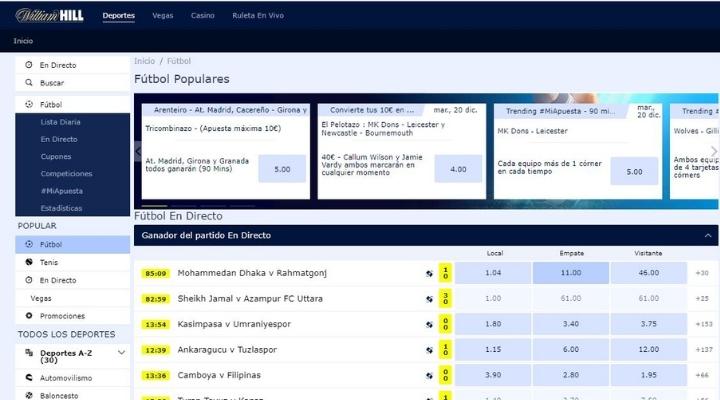
Task: Click the carousel next arrow
Action: point(713,151)
